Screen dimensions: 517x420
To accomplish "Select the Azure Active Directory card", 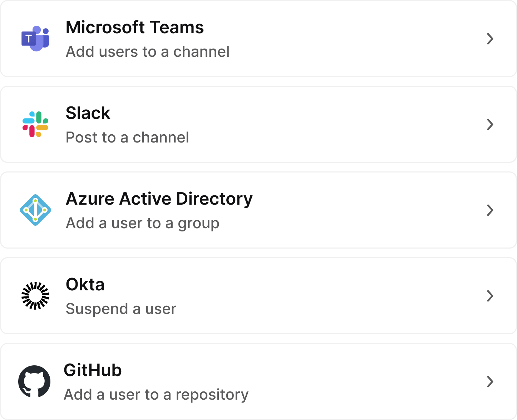I will [258, 210].
